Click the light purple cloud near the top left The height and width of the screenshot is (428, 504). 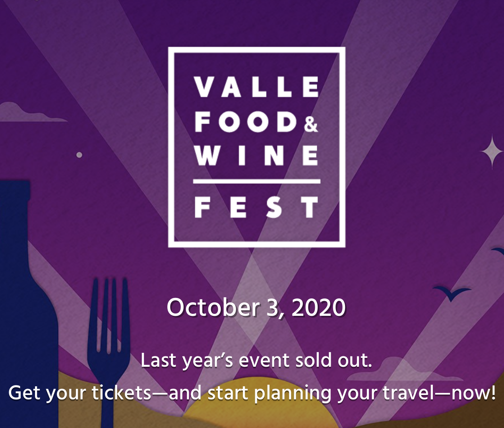pyautogui.click(x=30, y=112)
